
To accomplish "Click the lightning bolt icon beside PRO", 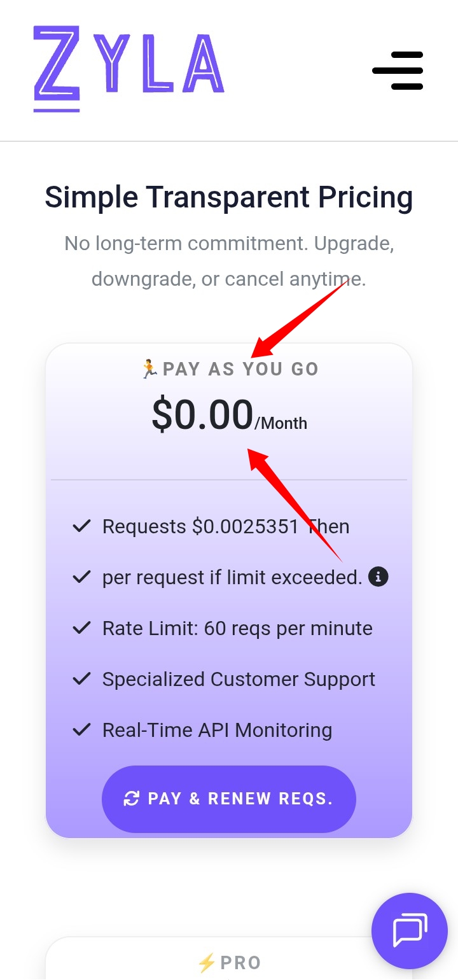I will pos(207,963).
